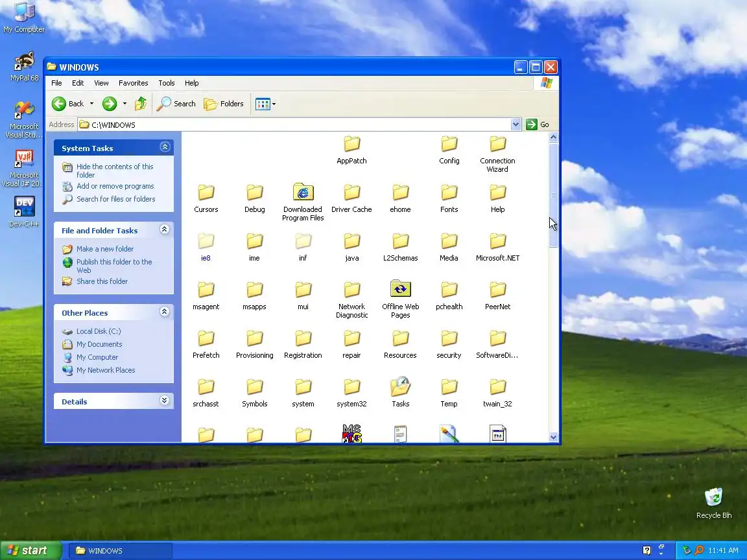Open Back history dropdown arrow
Viewport: 747px width, 560px height.
[91, 104]
